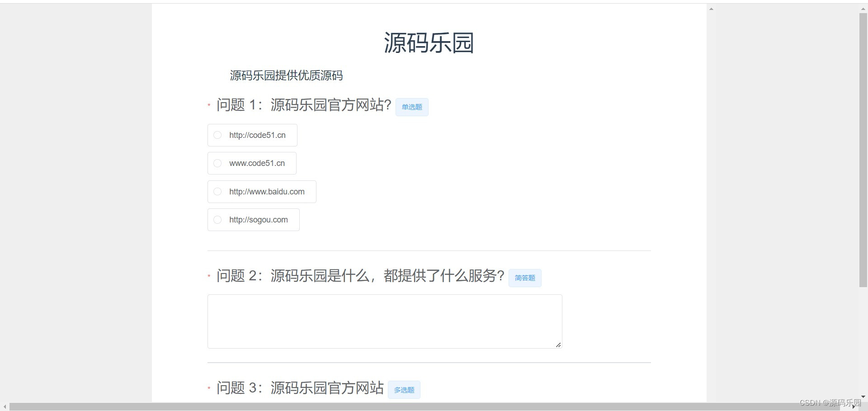Click the red asterisk before question 1
Image resolution: width=868 pixels, height=411 pixels.
[x=209, y=106]
